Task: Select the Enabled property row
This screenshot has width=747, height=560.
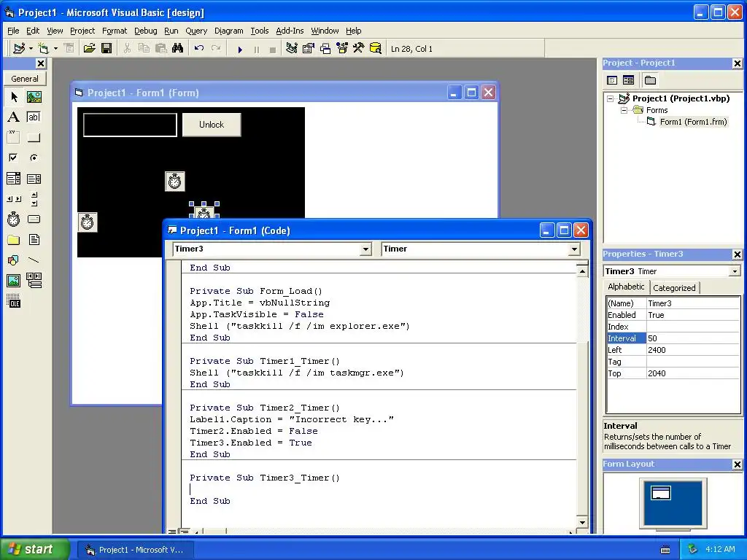Action: point(673,315)
